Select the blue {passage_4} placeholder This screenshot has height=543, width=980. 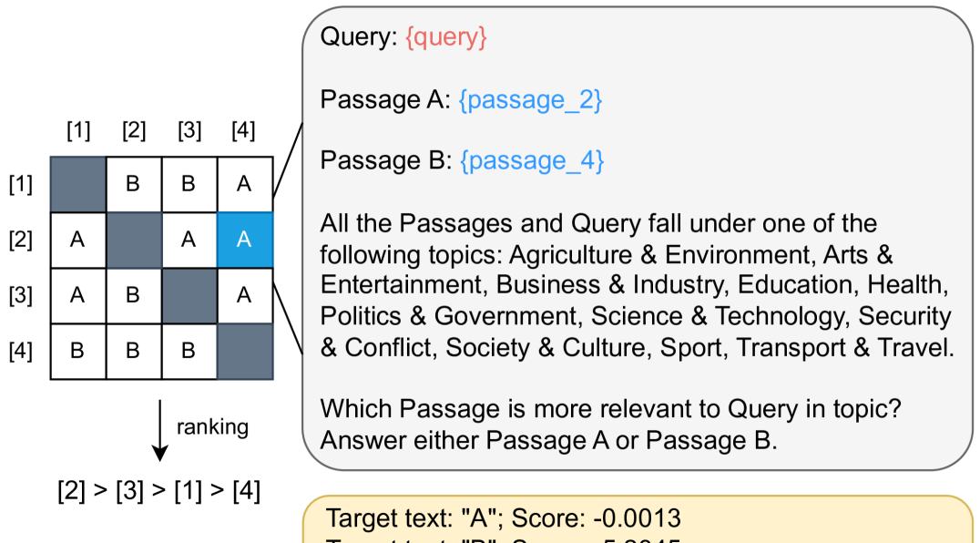coord(532,160)
